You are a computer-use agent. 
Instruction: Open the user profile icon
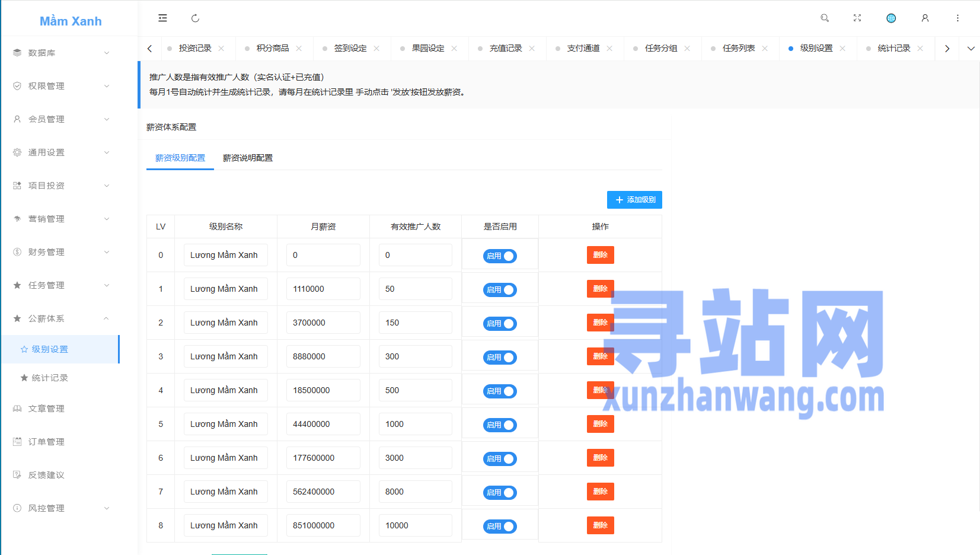tap(925, 18)
